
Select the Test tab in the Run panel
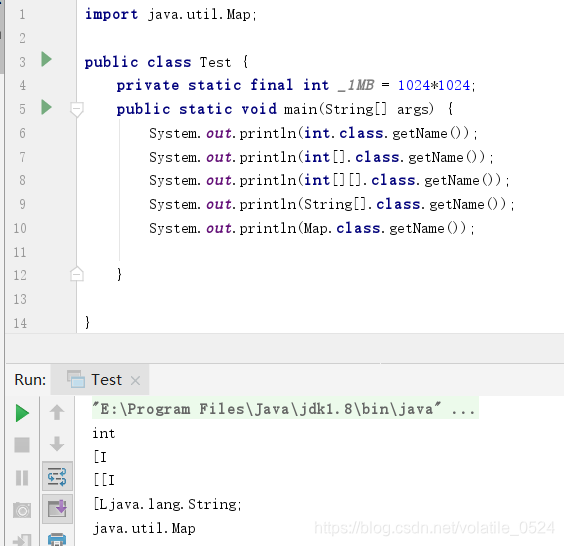tap(100, 380)
